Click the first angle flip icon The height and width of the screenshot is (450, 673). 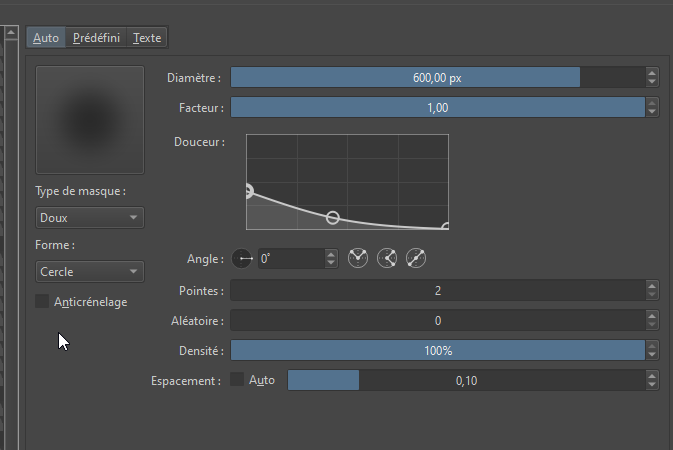pos(358,258)
